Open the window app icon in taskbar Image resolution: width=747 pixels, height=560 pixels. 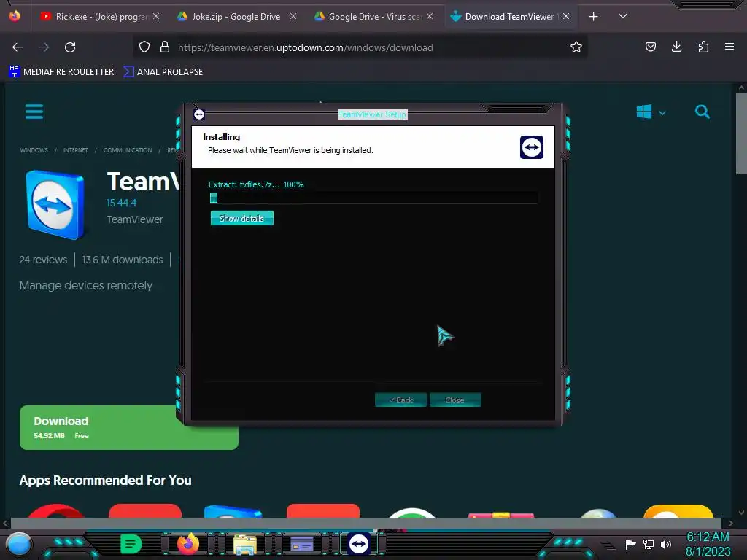click(302, 544)
